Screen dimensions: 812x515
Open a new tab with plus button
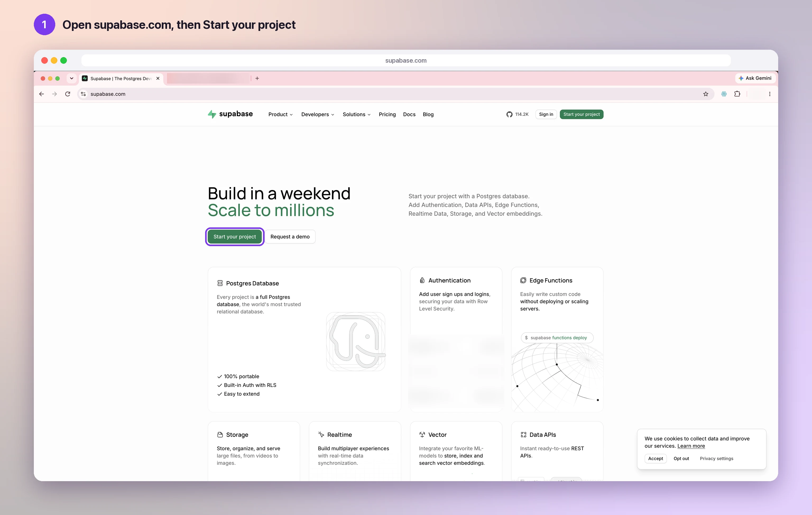coord(257,78)
